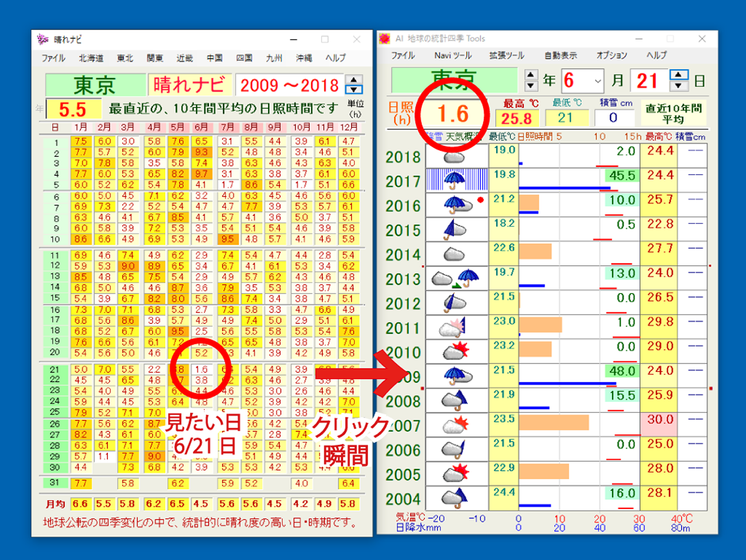The height and width of the screenshot is (560, 746).
Task: Click the day field showing 21
Action: 648,80
